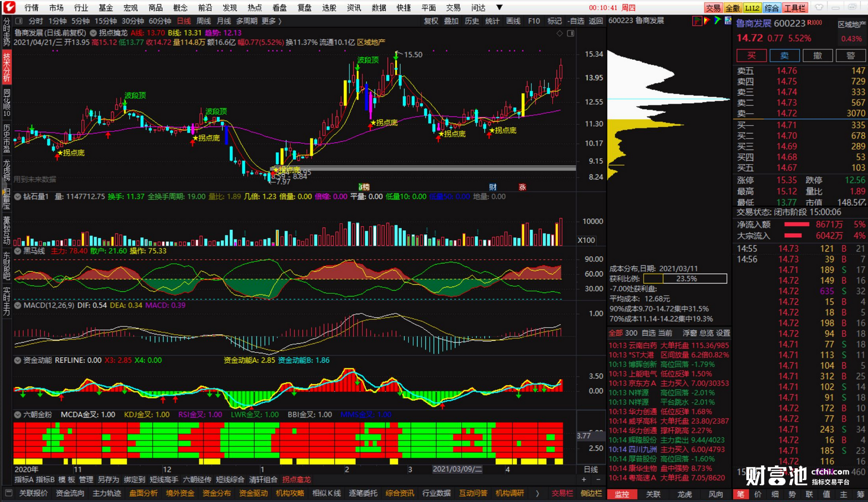868x502 pixels.
Task: Select the 资金流向 bottom tab
Action: 70,493
